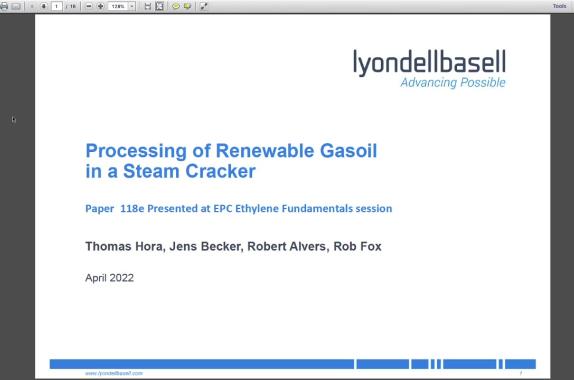574x380 pixels.
Task: Open the Tools pane
Action: [x=559, y=6]
